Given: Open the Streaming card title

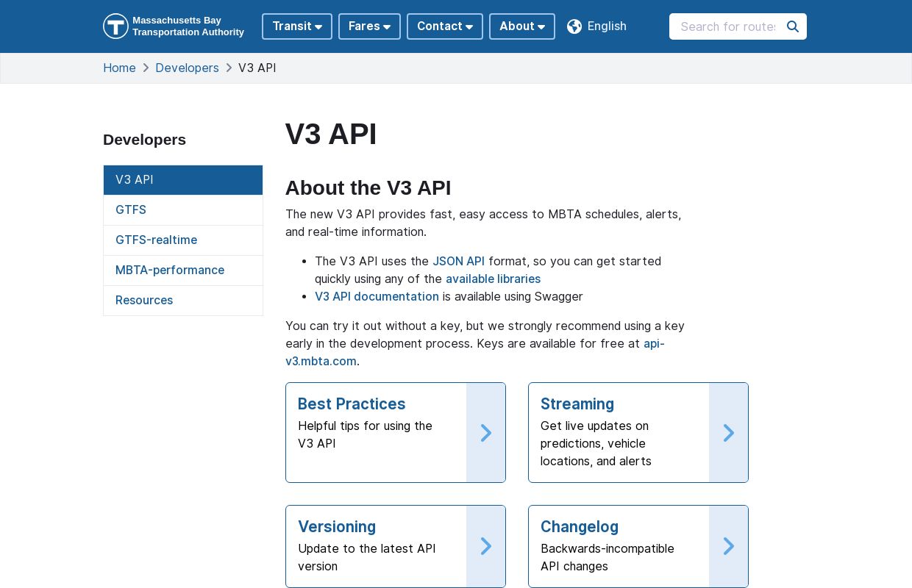Looking at the screenshot, I should [577, 404].
